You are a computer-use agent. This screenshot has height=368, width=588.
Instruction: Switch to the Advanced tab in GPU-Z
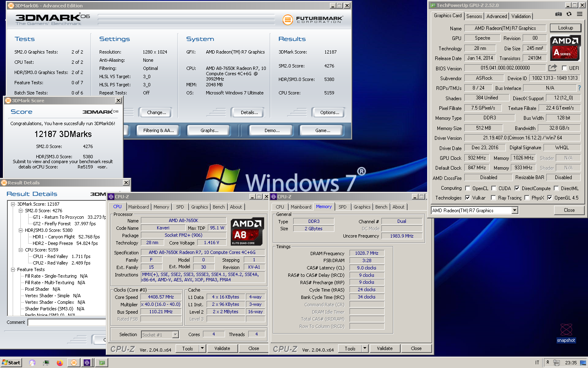click(497, 16)
